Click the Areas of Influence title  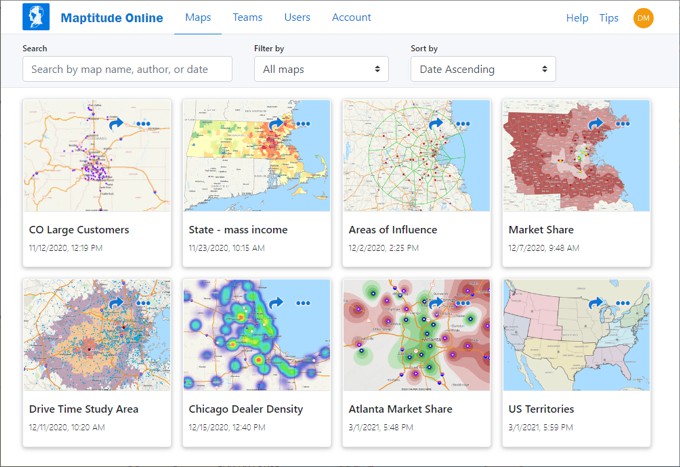393,230
